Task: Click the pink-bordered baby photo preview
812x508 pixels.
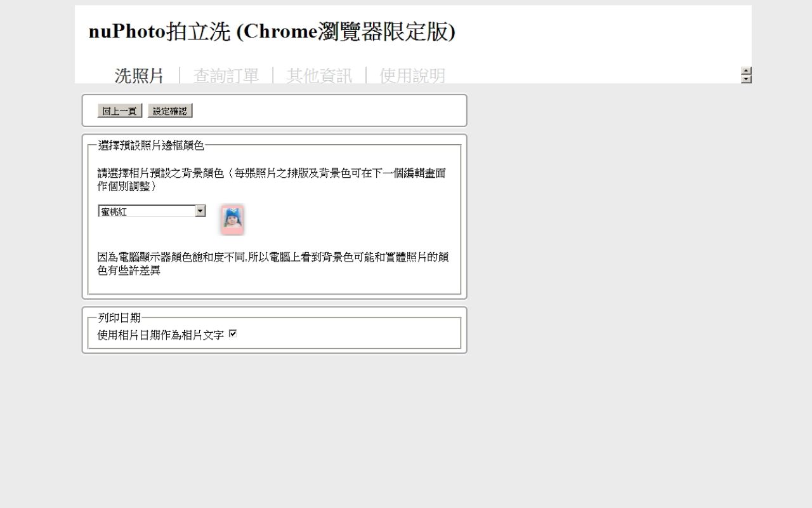Action: point(233,220)
